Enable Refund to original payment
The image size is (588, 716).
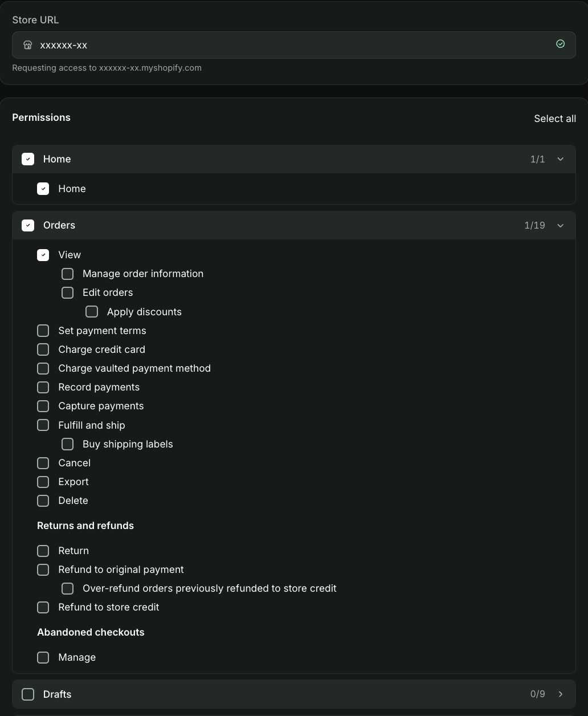point(43,569)
